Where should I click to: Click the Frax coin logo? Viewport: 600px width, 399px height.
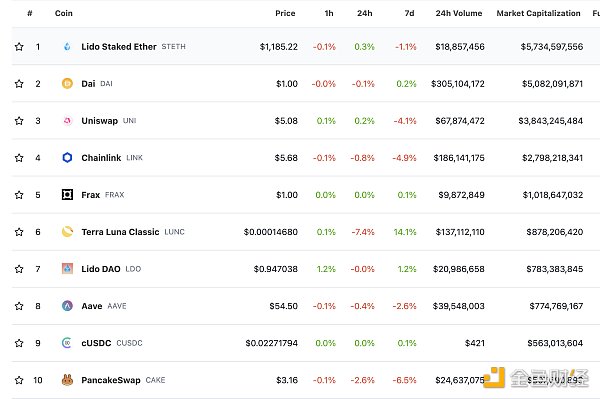coord(67,195)
